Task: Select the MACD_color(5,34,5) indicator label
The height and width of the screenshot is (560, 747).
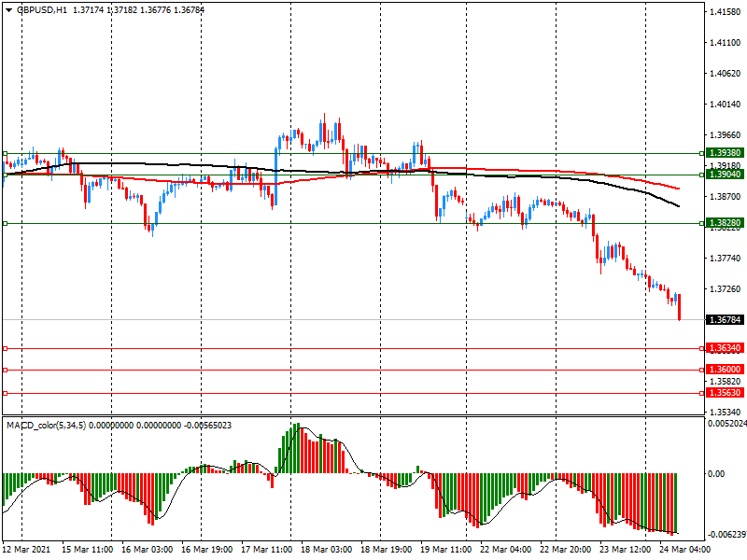Action: (51, 426)
